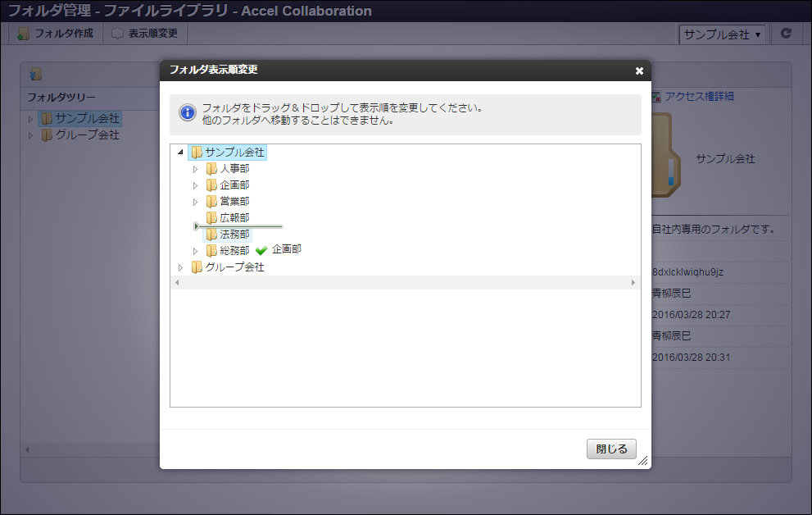Screen dimensions: 812x515
Task: Click the sidebar's left scroll arrow
Action: point(27,449)
